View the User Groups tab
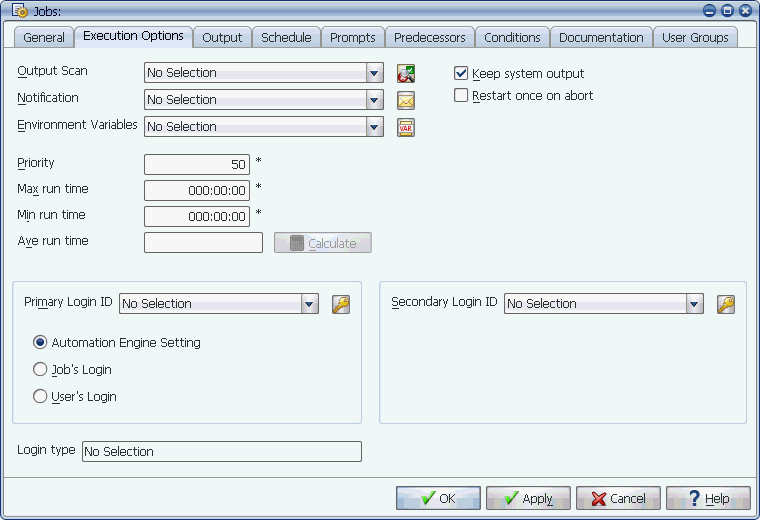 click(695, 37)
